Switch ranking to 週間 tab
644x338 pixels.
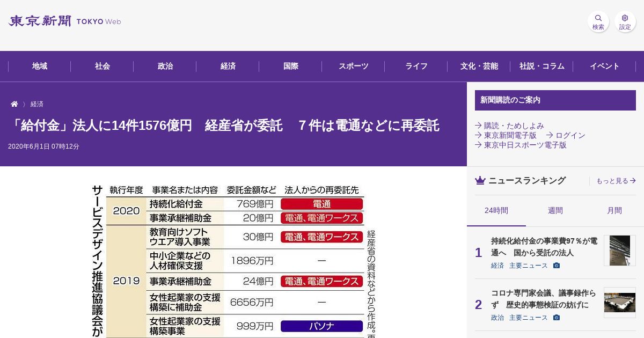(555, 210)
